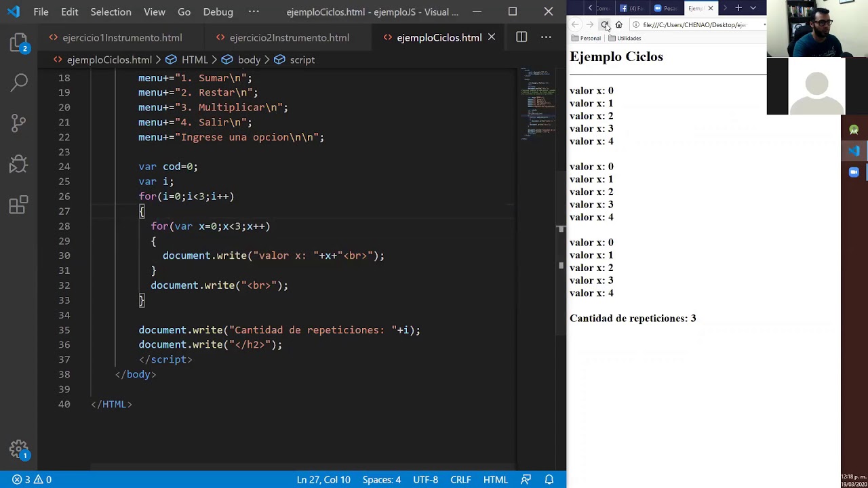Click the VS Code taskbar icon
The width and height of the screenshot is (868, 488).
[x=854, y=150]
